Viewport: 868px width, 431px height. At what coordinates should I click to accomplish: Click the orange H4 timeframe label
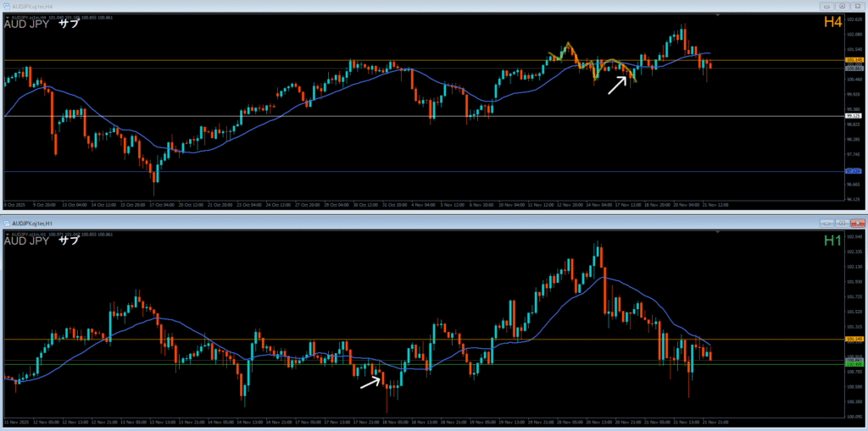click(832, 23)
